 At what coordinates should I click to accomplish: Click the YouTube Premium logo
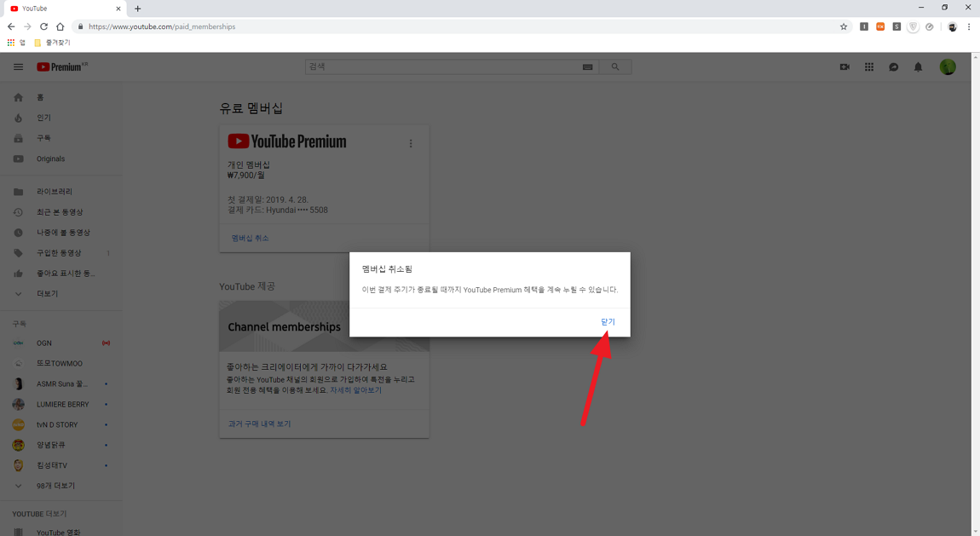click(62, 66)
